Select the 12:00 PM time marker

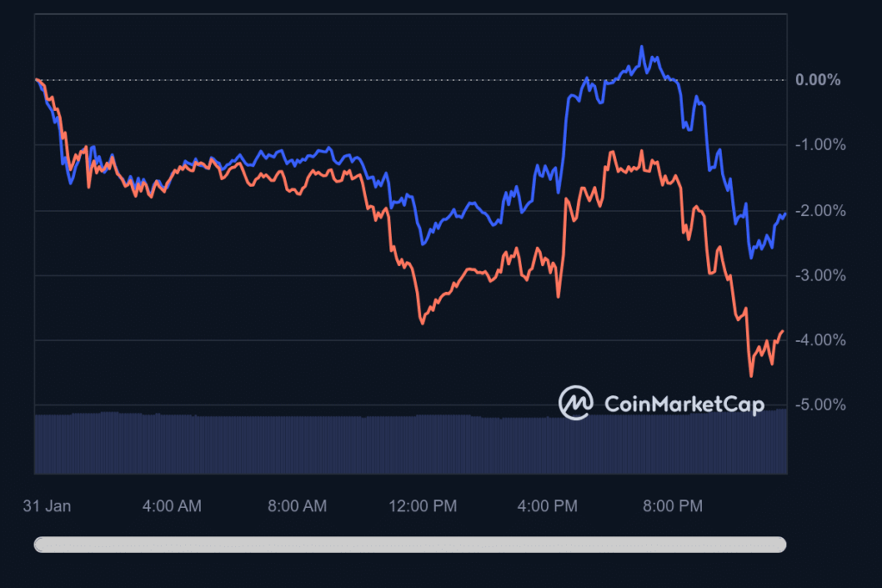(x=422, y=506)
